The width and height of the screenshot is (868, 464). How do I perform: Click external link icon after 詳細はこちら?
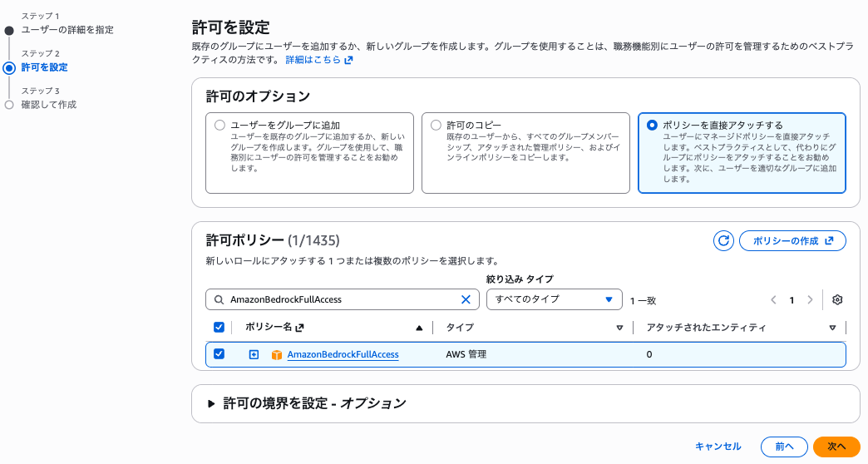pos(348,60)
